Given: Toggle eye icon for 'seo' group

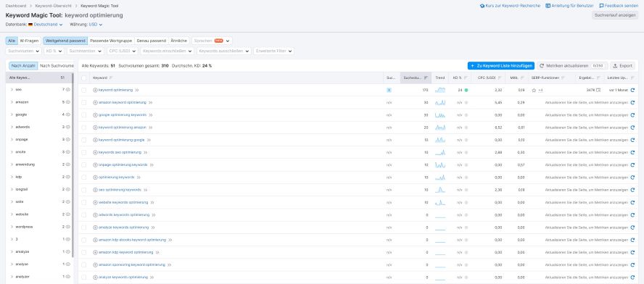Looking at the screenshot, I should point(67,89).
